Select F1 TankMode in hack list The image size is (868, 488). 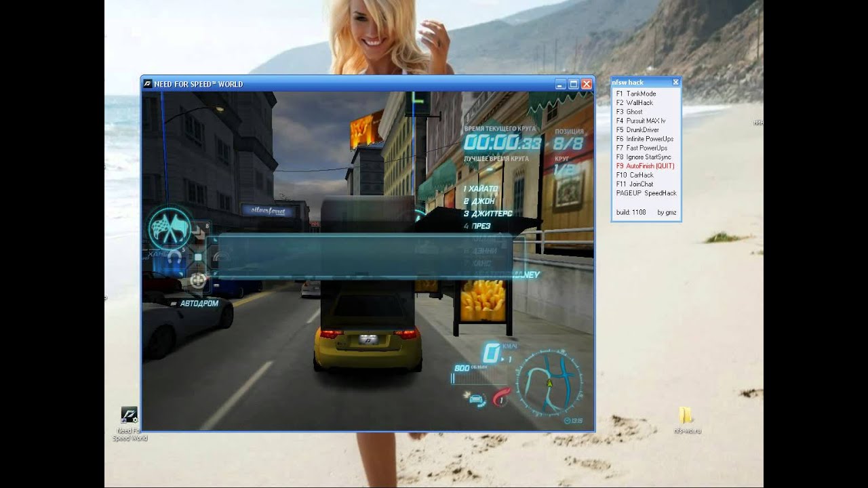[x=636, y=94]
